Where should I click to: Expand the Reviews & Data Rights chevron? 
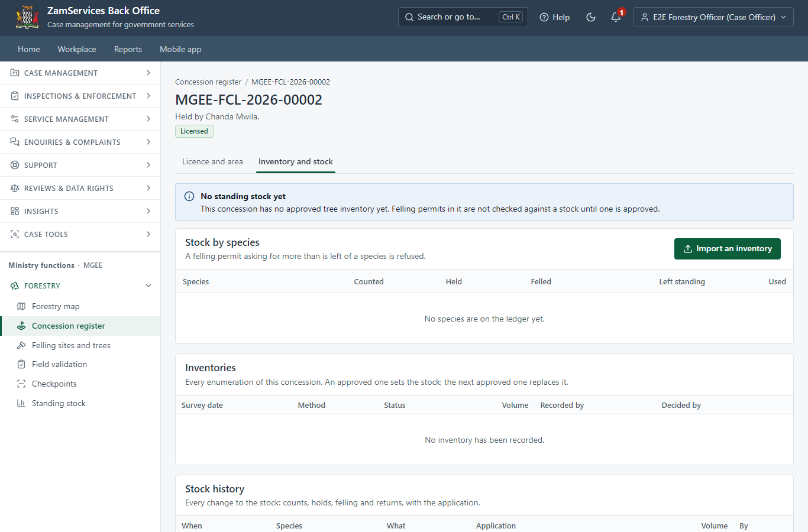(148, 188)
